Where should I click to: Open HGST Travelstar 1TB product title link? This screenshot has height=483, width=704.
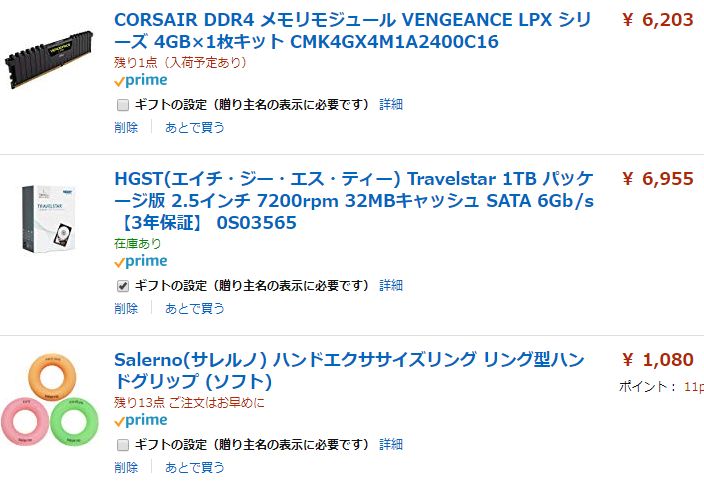click(354, 201)
